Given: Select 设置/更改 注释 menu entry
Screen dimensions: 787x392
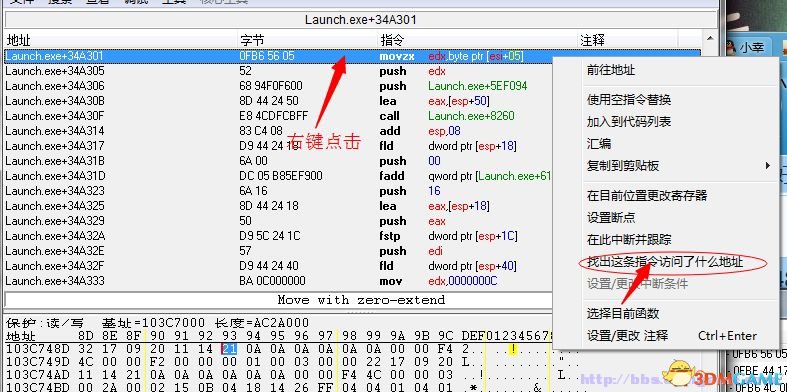Looking at the screenshot, I should pos(627,336).
